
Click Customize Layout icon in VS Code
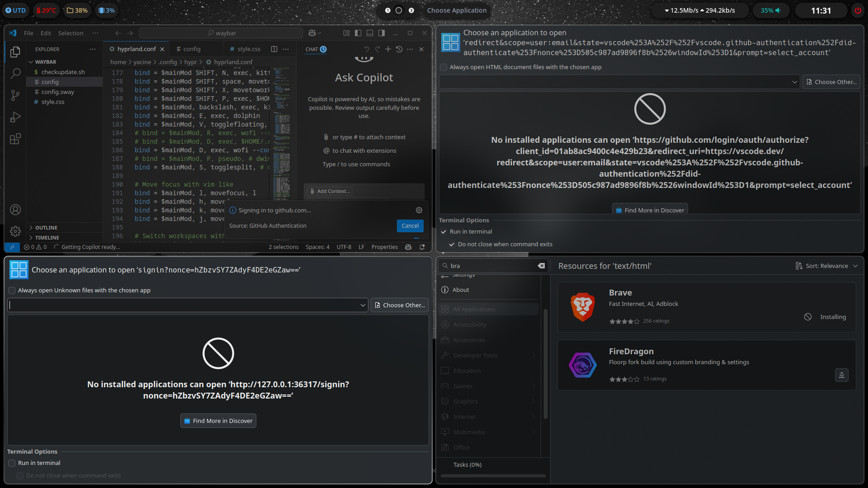tap(346, 33)
